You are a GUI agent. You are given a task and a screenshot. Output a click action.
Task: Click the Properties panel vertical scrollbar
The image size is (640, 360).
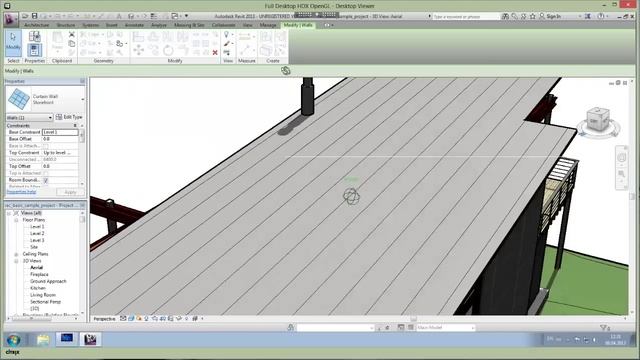(x=82, y=136)
